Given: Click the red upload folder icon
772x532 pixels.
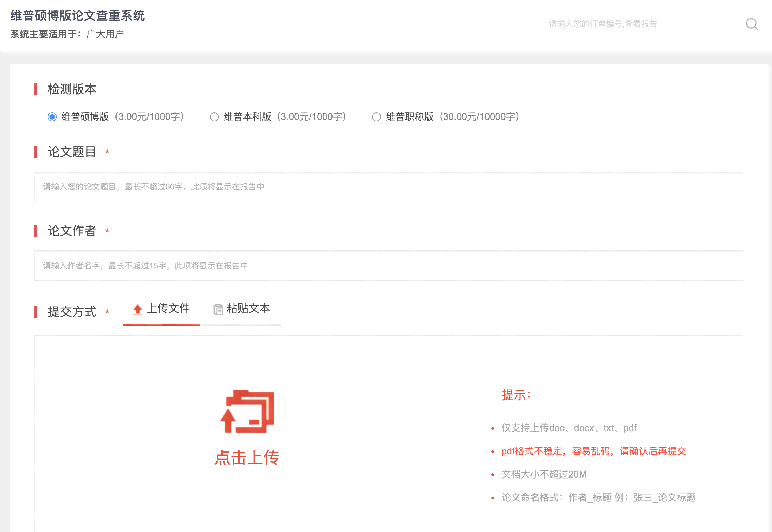Looking at the screenshot, I should (247, 411).
